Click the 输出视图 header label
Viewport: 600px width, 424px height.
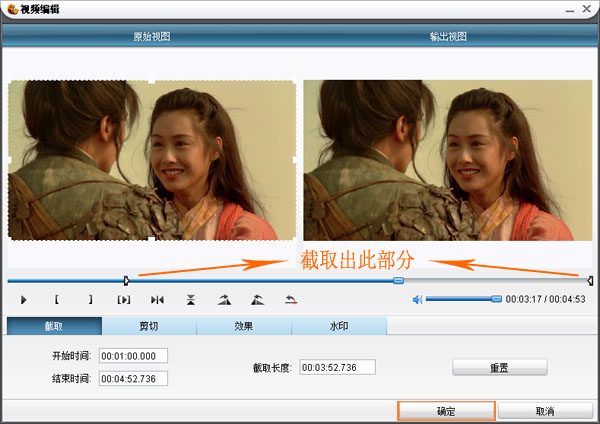448,37
